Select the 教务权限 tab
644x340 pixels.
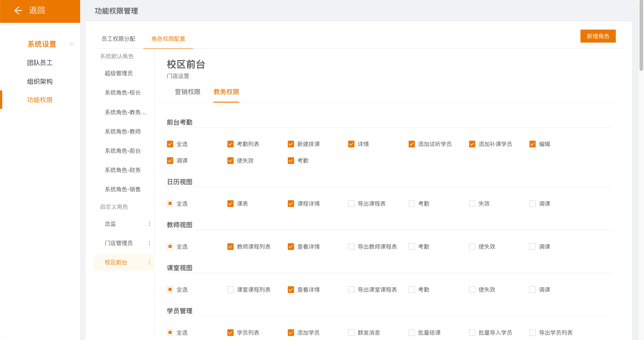[226, 92]
